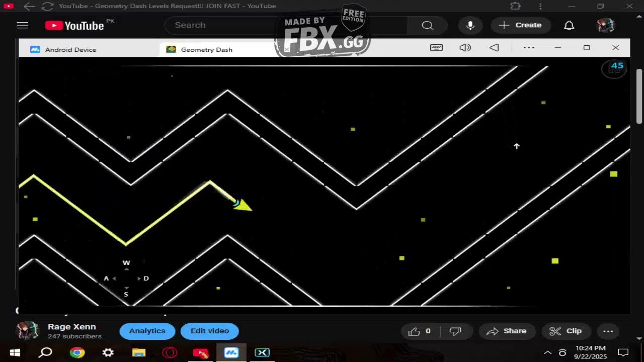The height and width of the screenshot is (362, 644).
Task: Open the Windows action center notifications
Action: 623,352
